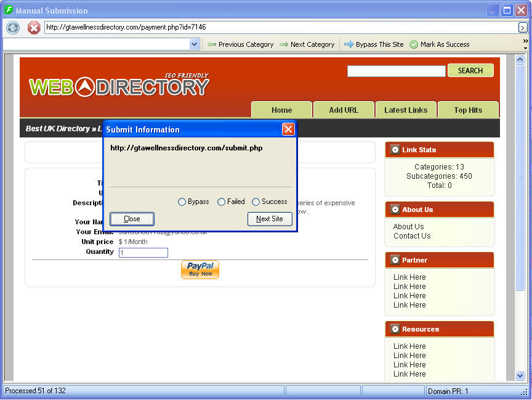Expand the category dropdown in toolbar

click(195, 44)
